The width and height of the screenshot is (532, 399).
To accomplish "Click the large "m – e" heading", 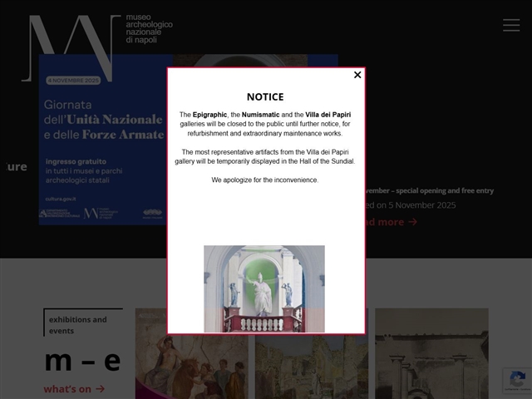I will [x=82, y=361].
